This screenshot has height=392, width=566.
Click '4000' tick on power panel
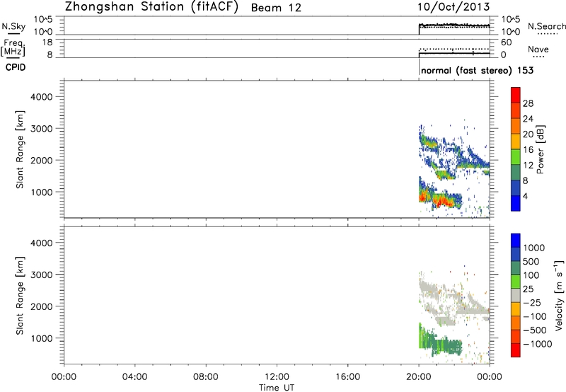click(x=41, y=97)
